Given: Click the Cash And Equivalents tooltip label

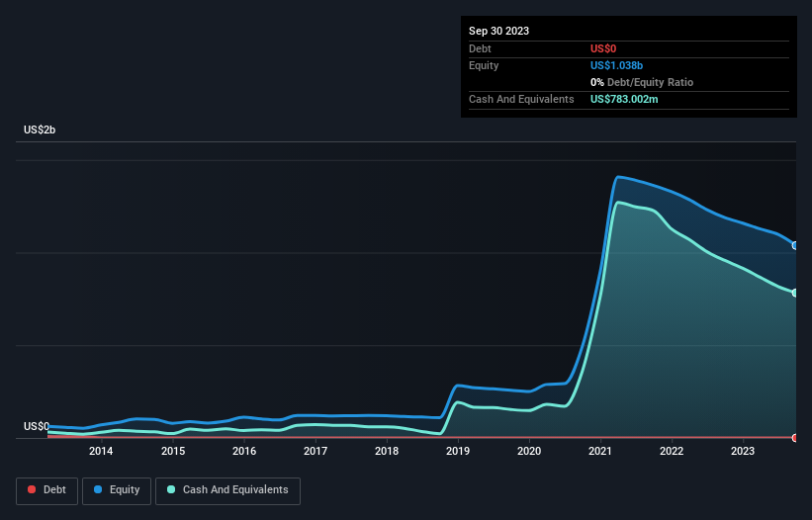Looking at the screenshot, I should [521, 99].
